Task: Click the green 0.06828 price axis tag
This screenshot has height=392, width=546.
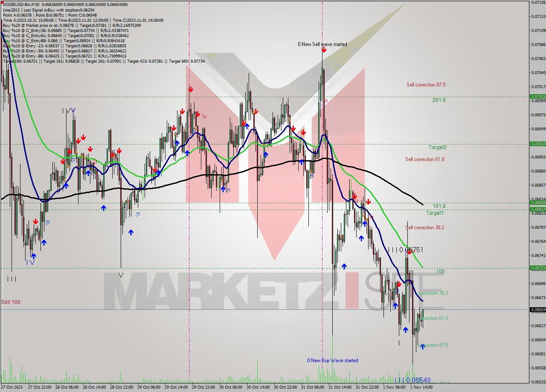Action: (537, 203)
